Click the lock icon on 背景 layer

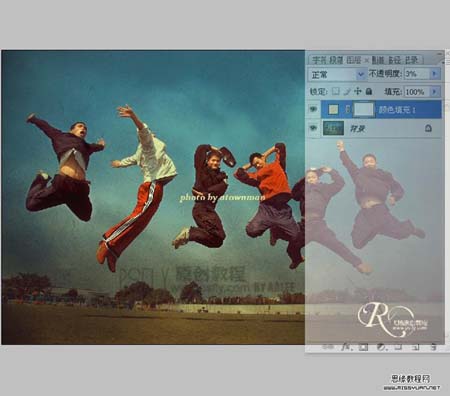[428, 128]
